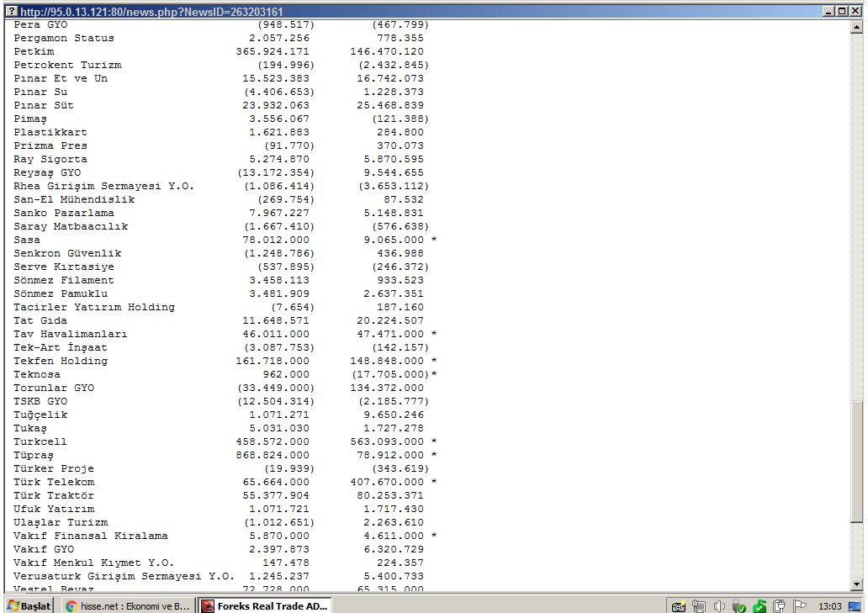Viewport: 868px width, 613px height.
Task: Click the help icon in the title bar
Action: (11, 11)
